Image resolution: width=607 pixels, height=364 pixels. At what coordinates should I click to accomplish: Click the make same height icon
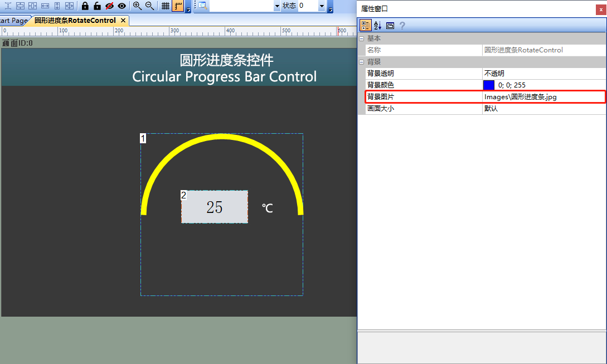pos(57,6)
